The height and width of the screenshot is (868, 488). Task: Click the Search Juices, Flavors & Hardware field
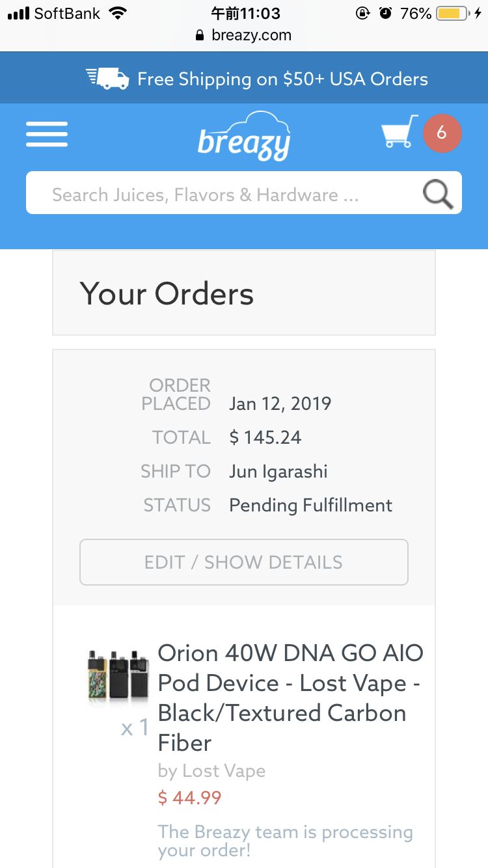coord(221,195)
